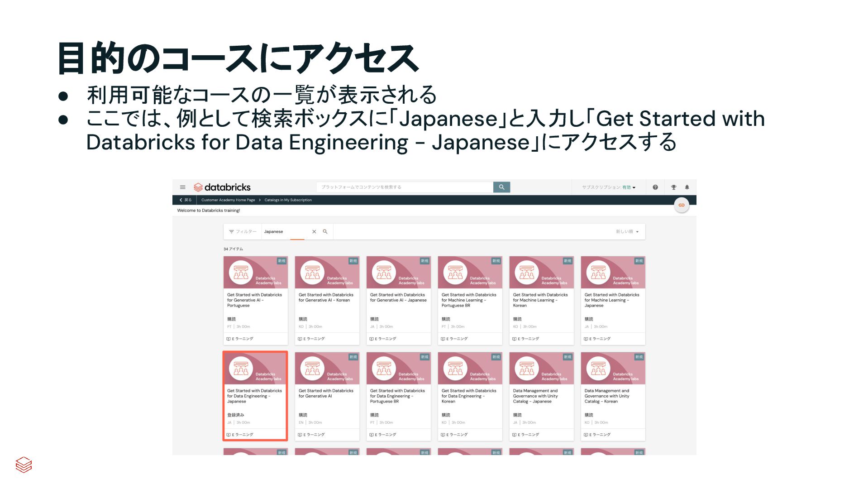Click the orange link icon button
Viewport: 868px width, 489px height.
(x=681, y=205)
